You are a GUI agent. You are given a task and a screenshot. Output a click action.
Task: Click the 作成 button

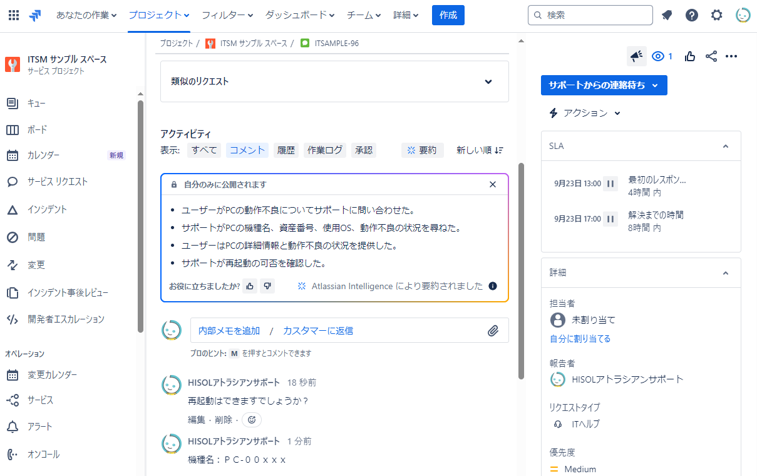coord(448,15)
